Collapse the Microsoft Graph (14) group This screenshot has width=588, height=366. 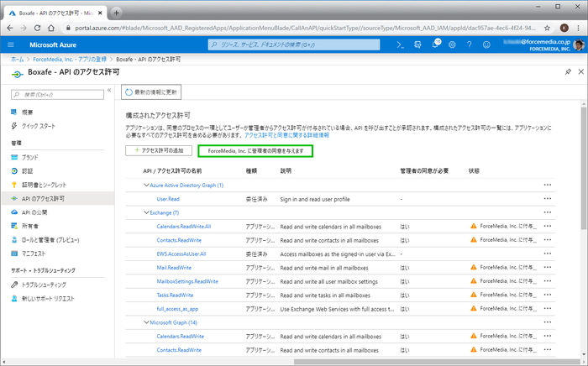click(146, 322)
